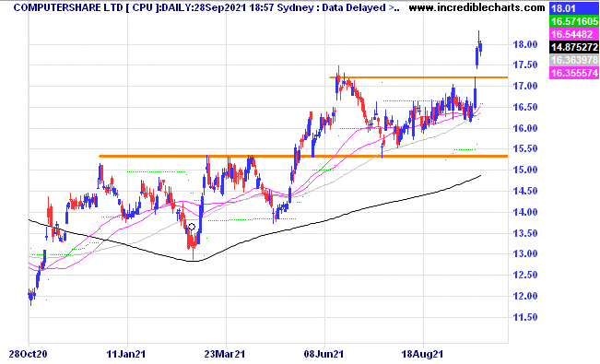
Task: Click the 16.50 price axis label
Action: click(525, 107)
